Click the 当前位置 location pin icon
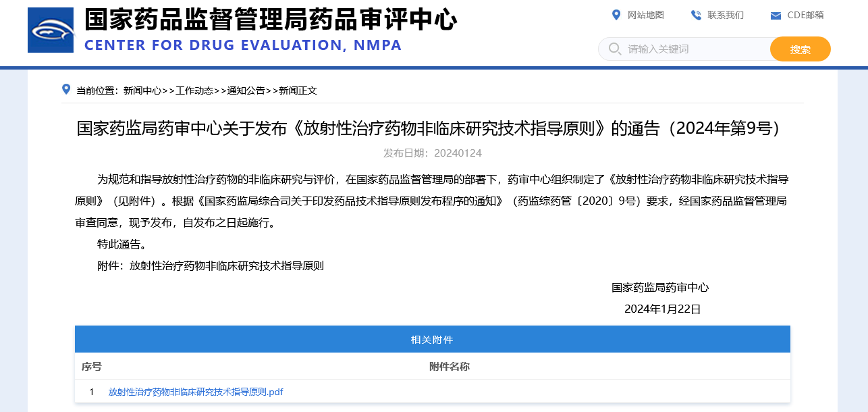 [x=66, y=89]
